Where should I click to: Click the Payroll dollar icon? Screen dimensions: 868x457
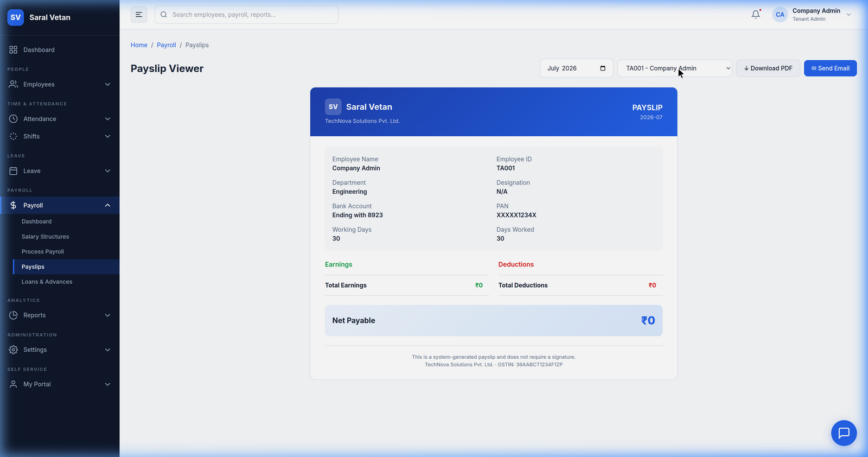14,205
